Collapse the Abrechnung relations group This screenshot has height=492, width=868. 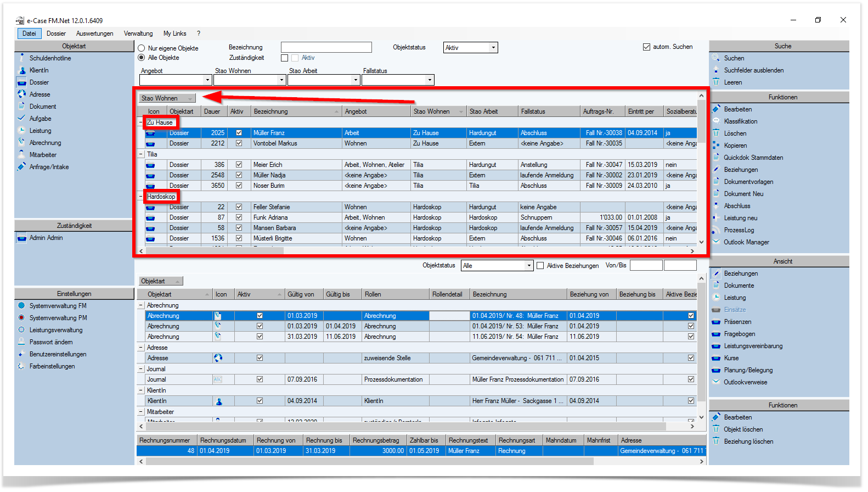click(x=141, y=305)
